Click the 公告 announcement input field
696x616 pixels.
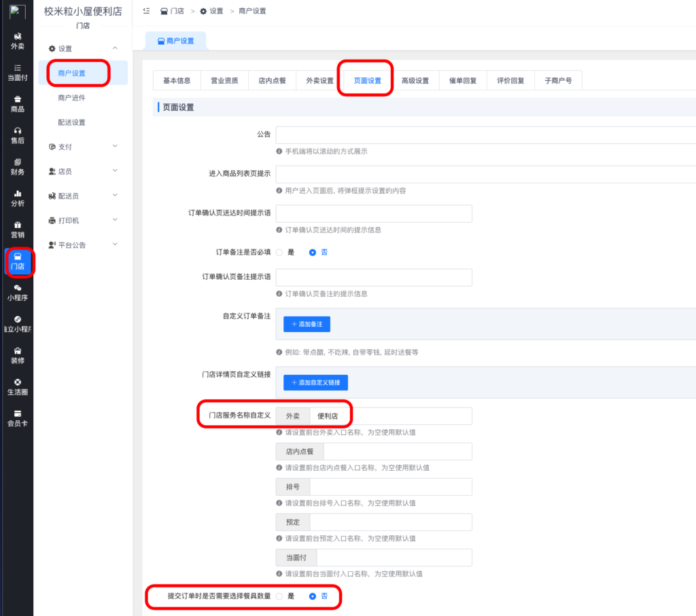485,134
